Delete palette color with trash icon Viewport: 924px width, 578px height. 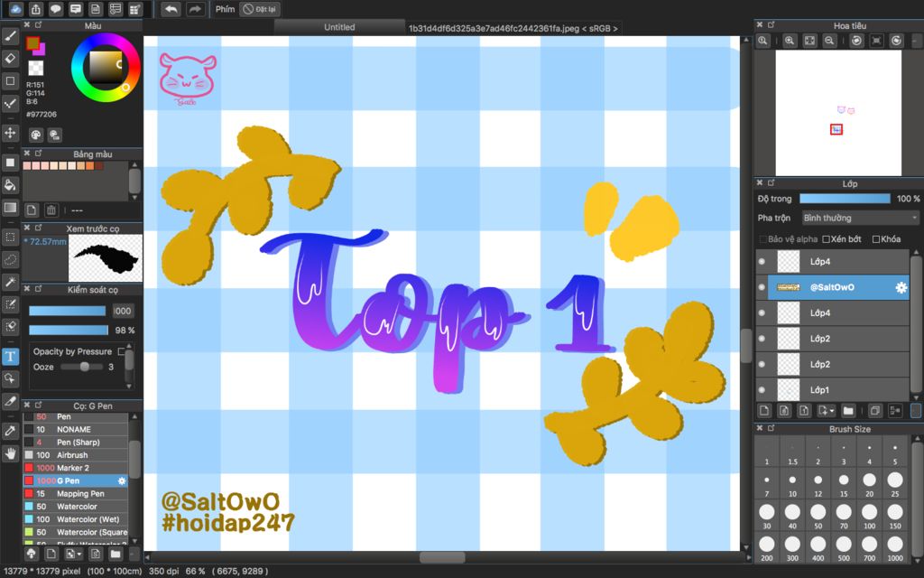point(51,210)
